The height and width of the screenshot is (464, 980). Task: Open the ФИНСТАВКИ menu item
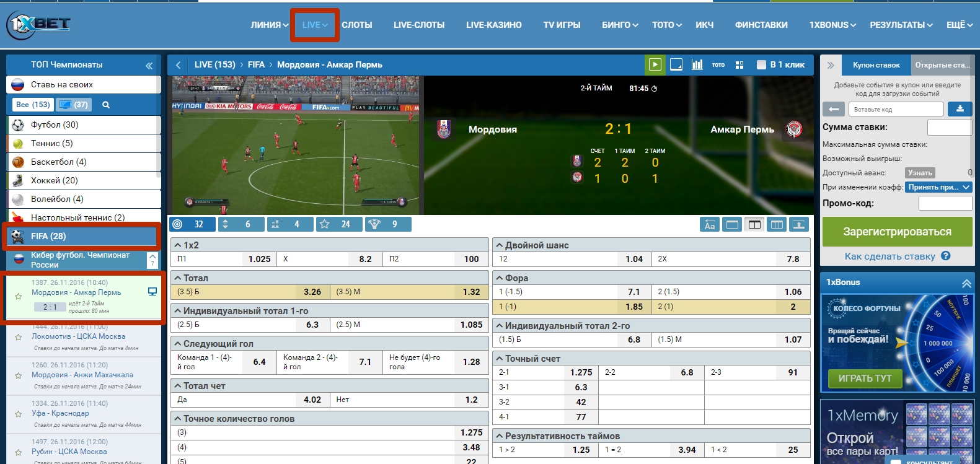[761, 25]
